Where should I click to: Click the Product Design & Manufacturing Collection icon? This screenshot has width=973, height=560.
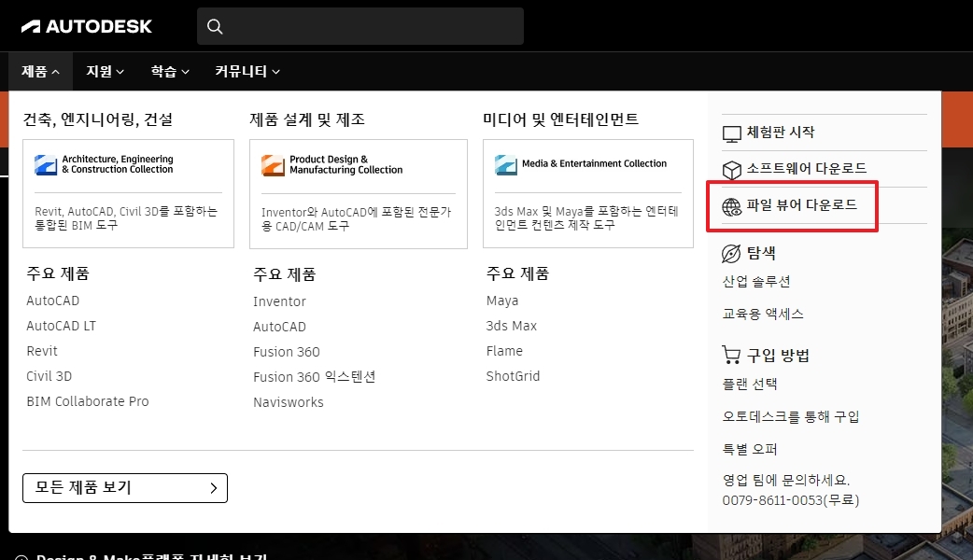[273, 165]
